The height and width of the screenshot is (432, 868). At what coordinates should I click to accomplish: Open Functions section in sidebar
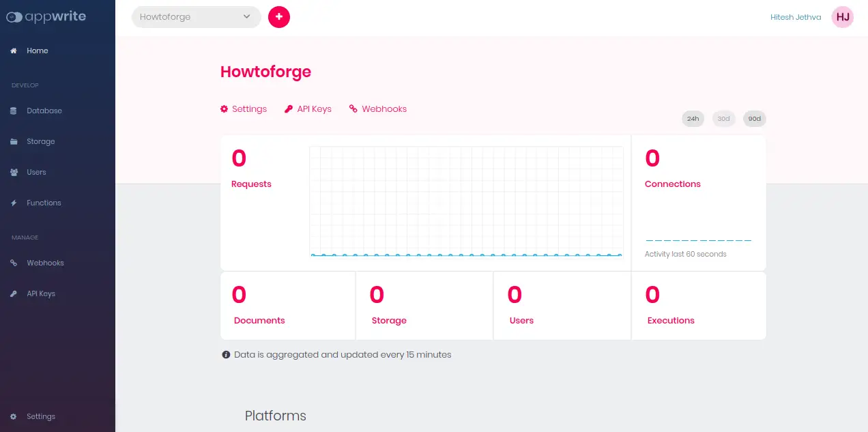point(44,203)
